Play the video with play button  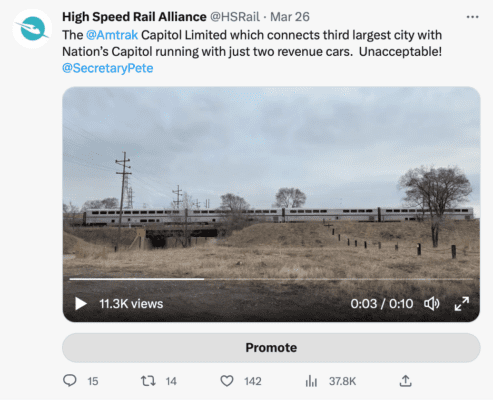coord(81,304)
